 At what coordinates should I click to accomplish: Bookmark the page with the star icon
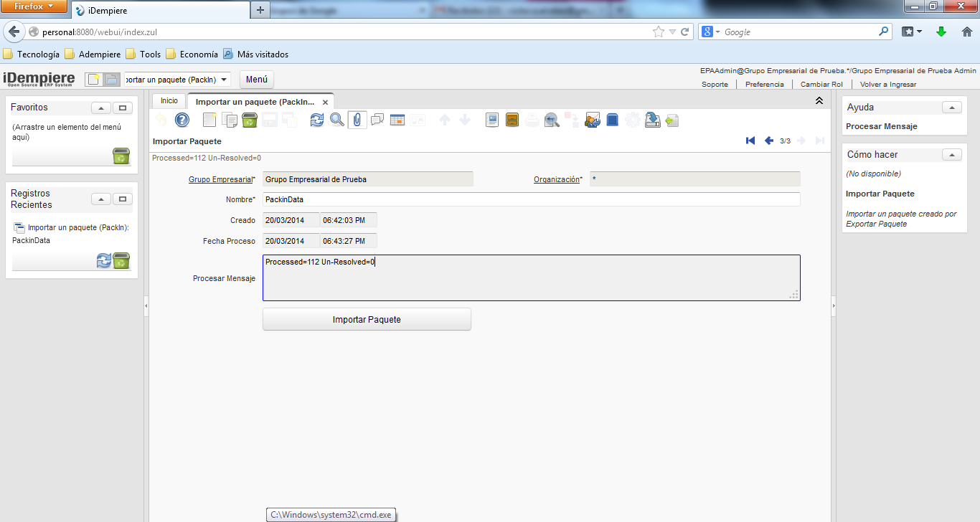point(658,32)
